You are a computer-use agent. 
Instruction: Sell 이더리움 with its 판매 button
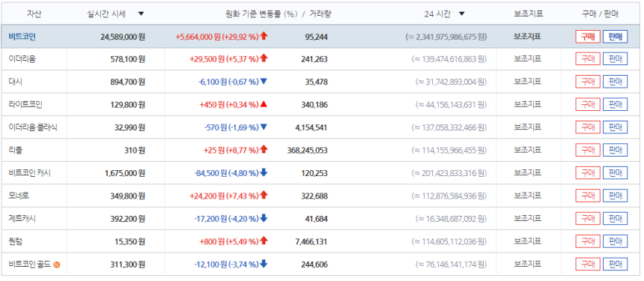click(x=616, y=59)
